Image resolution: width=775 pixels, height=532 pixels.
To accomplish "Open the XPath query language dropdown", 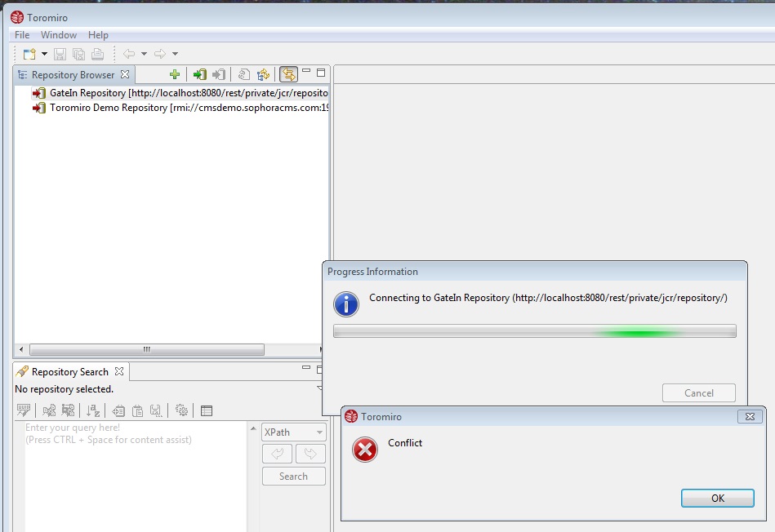I will 294,432.
